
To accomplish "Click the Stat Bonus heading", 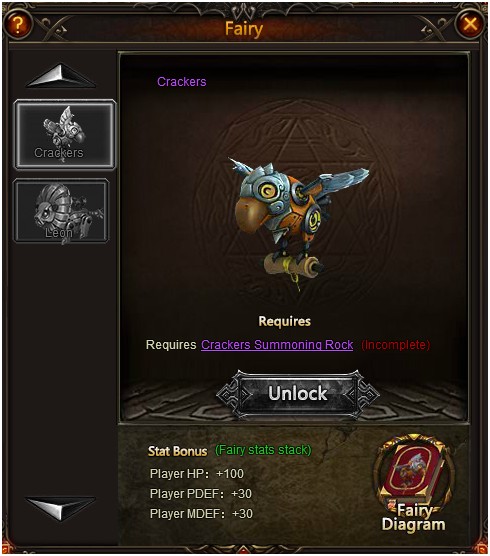I will (x=177, y=451).
